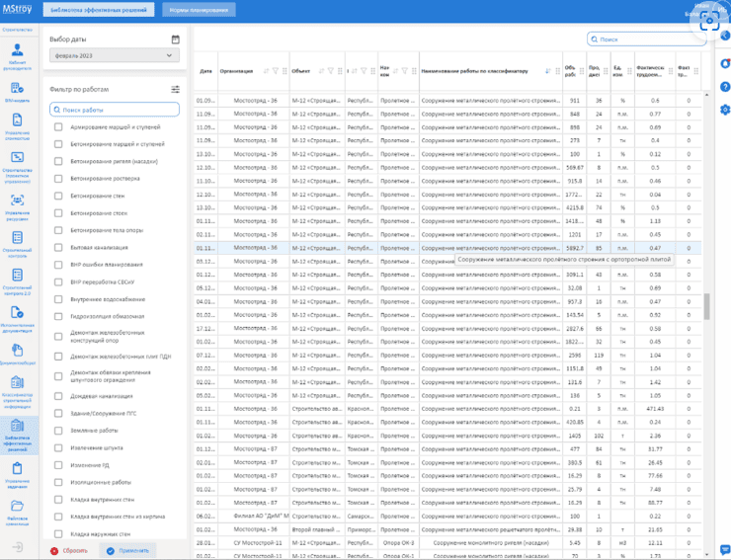Check Бетонирование маршей и ступеней

click(x=58, y=144)
